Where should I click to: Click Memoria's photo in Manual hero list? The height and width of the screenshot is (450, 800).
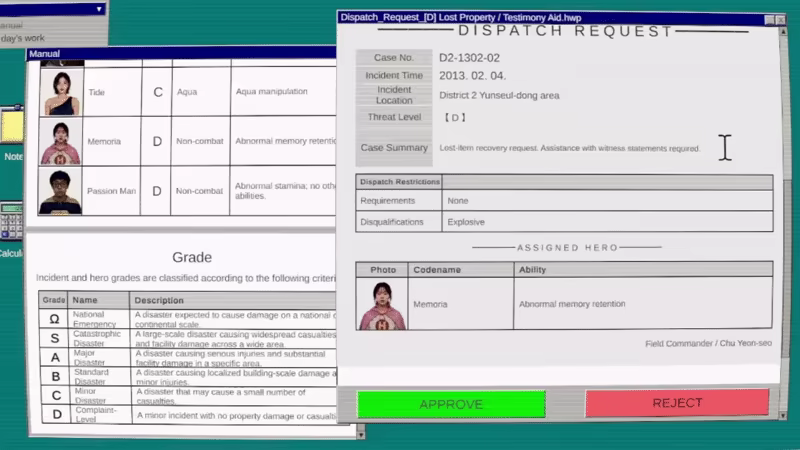(x=60, y=141)
